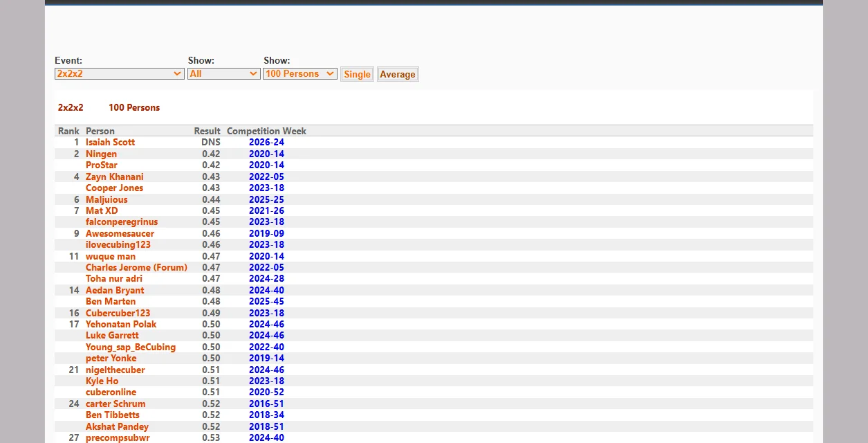Click the Average button
868x443 pixels.
(x=398, y=74)
